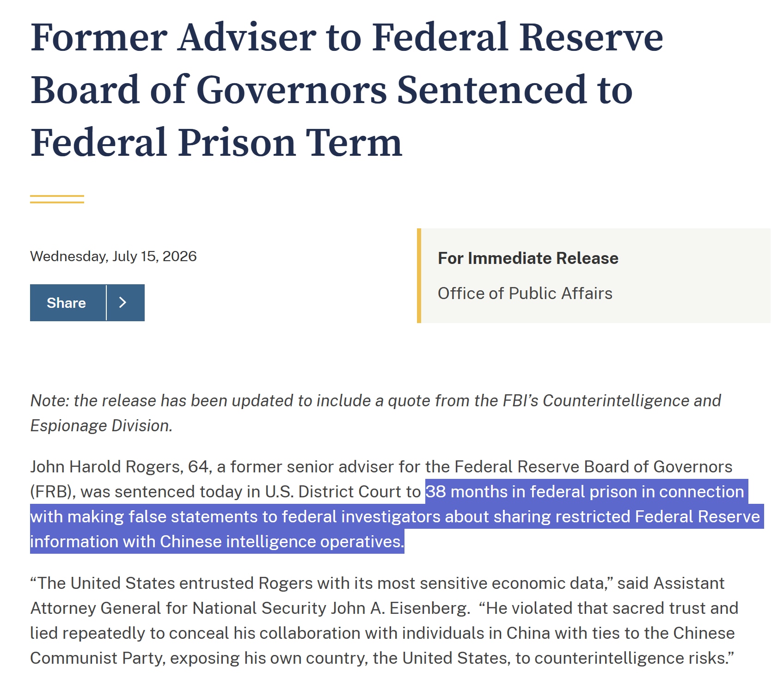
Task: Click the name John Harold Rogers
Action: pos(105,467)
